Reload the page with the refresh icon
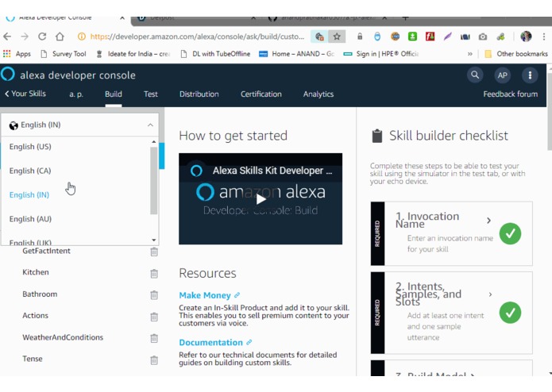 point(42,37)
